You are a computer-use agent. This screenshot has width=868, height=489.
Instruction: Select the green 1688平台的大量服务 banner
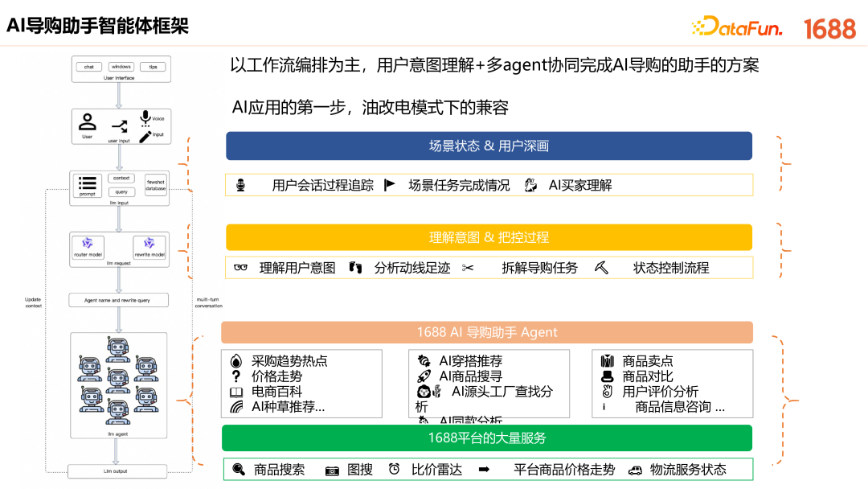click(x=487, y=438)
